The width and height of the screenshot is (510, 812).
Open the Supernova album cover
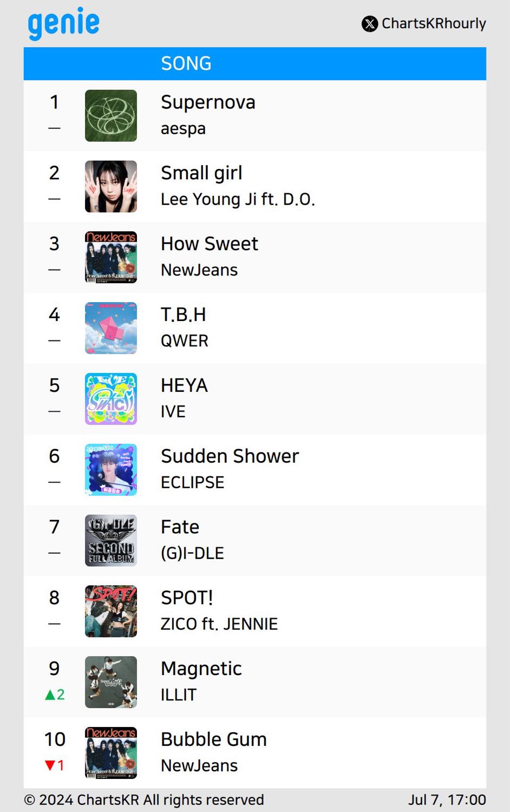coord(111,116)
